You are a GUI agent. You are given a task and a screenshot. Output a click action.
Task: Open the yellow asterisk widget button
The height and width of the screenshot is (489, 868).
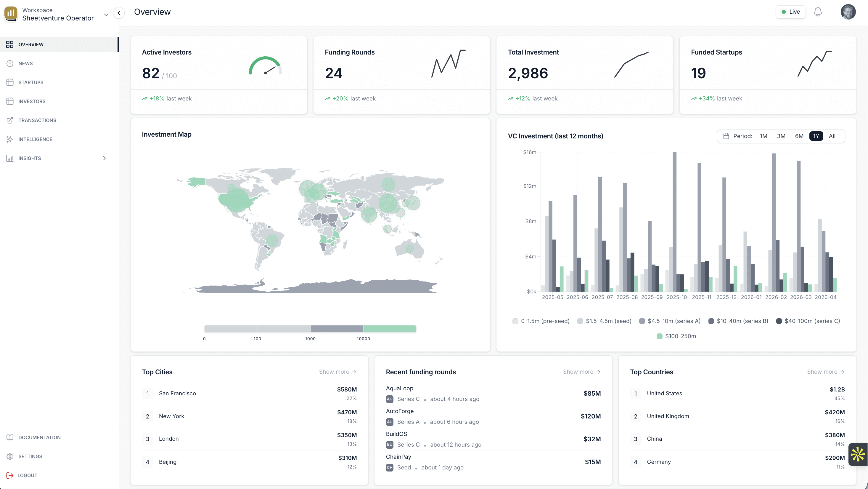(858, 454)
